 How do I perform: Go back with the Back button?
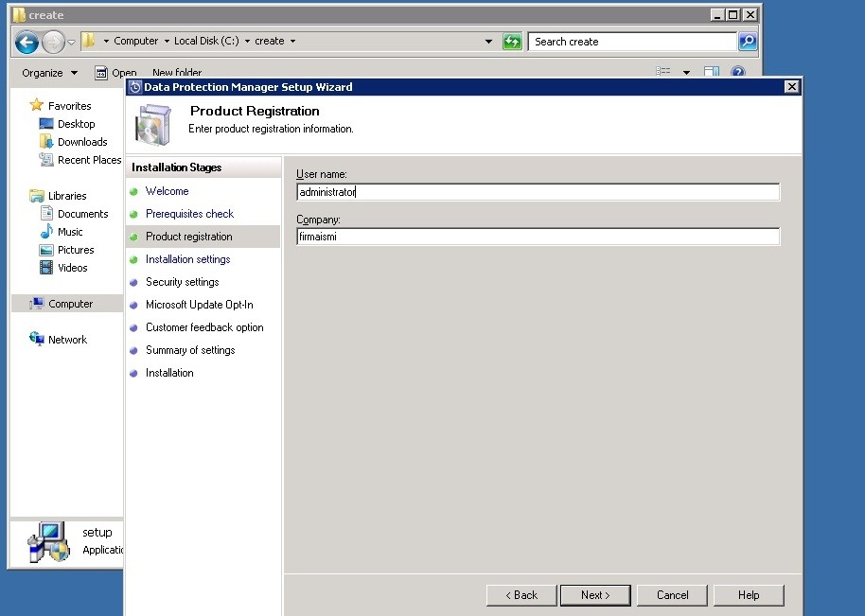[x=521, y=595]
